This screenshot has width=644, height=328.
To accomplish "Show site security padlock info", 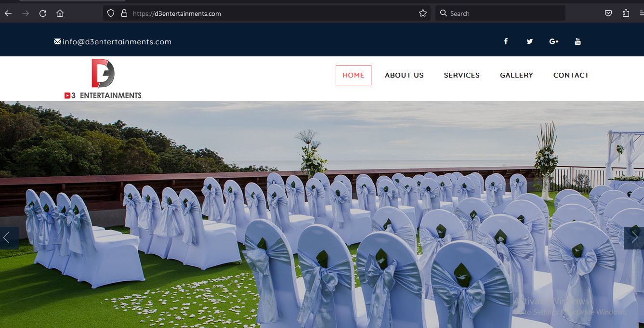I will click(x=124, y=13).
